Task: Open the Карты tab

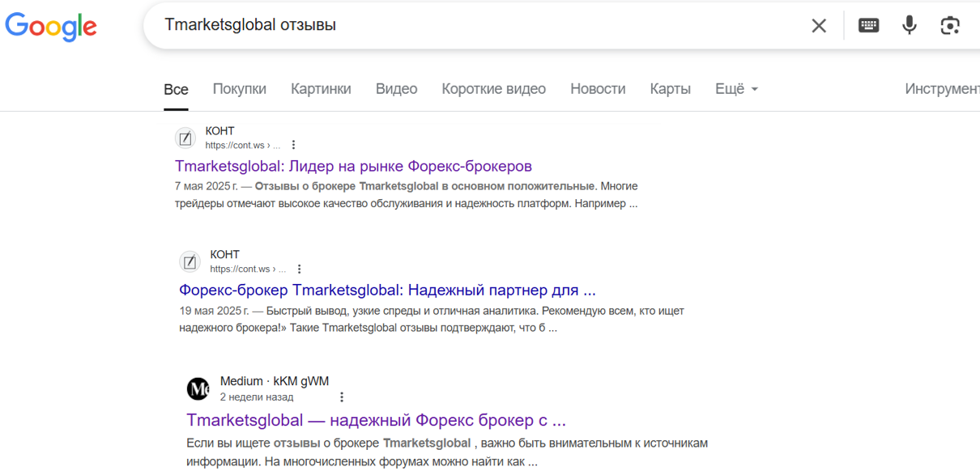Action: click(670, 89)
